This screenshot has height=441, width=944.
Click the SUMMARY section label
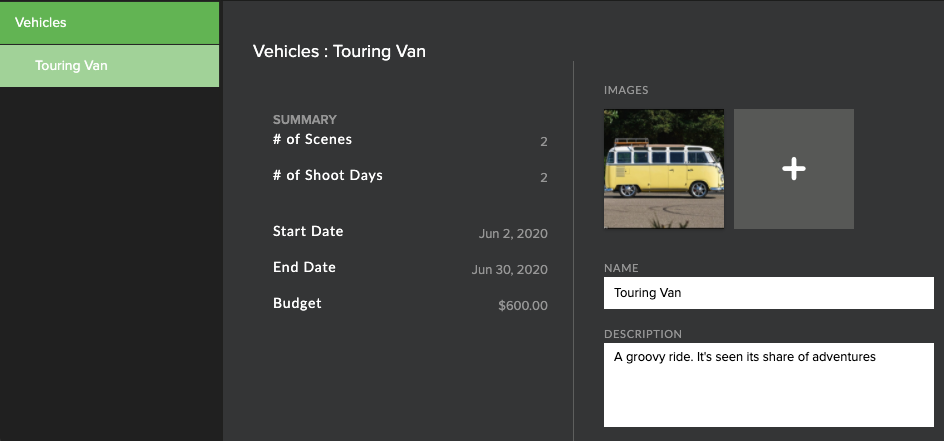305,120
